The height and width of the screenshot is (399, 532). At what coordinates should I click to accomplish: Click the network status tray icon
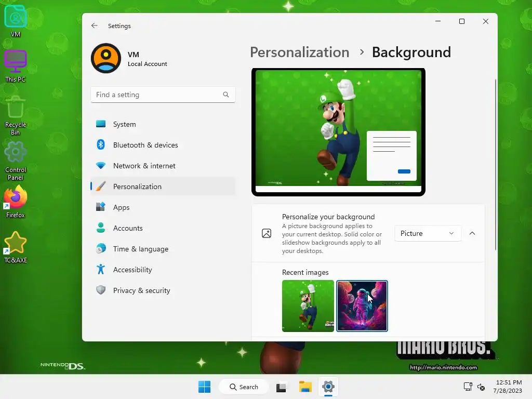coord(468,387)
